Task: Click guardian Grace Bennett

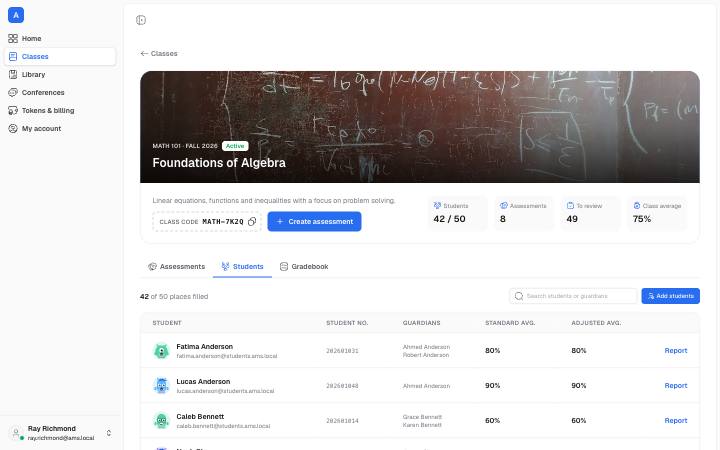Action: click(422, 417)
